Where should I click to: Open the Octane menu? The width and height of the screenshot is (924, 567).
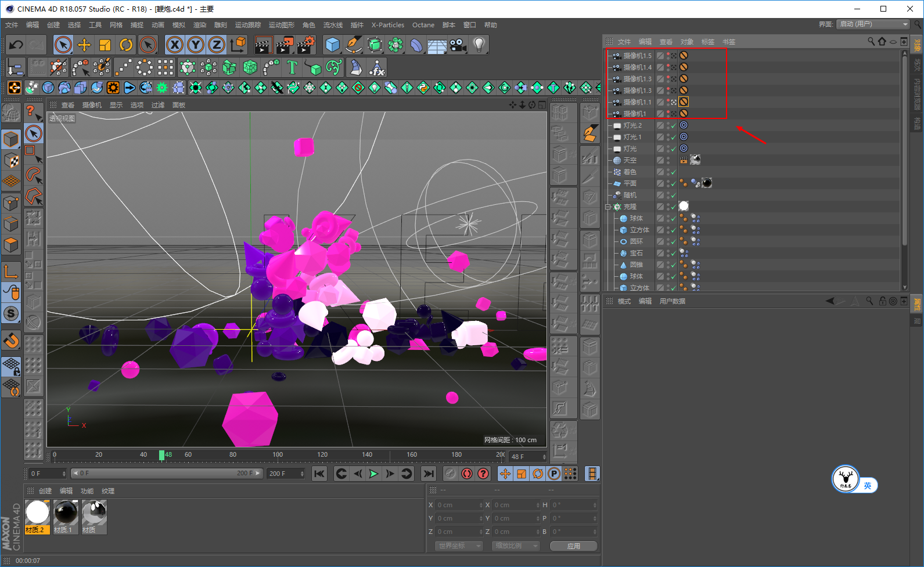(423, 25)
